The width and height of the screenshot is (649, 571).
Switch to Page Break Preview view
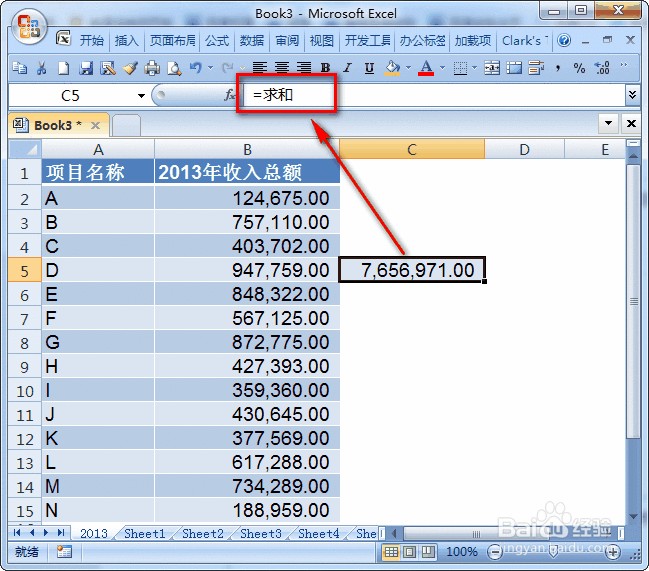[x=428, y=552]
